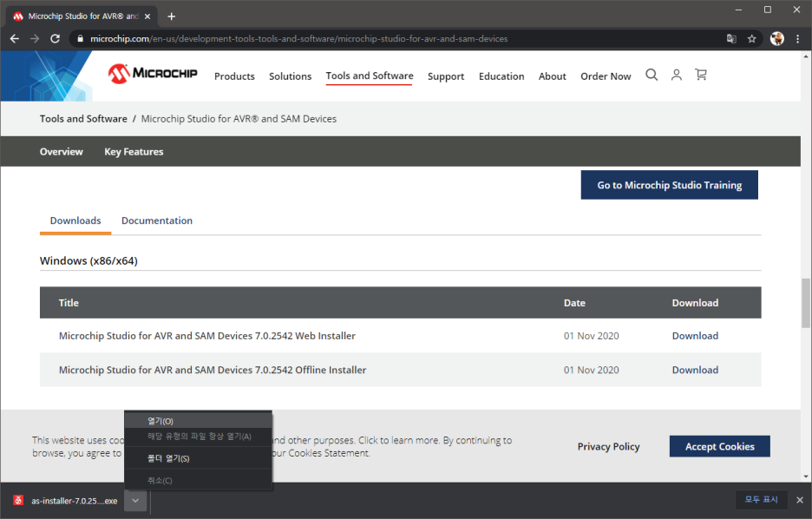
Task: Open the Products navigation menu
Action: tap(234, 76)
